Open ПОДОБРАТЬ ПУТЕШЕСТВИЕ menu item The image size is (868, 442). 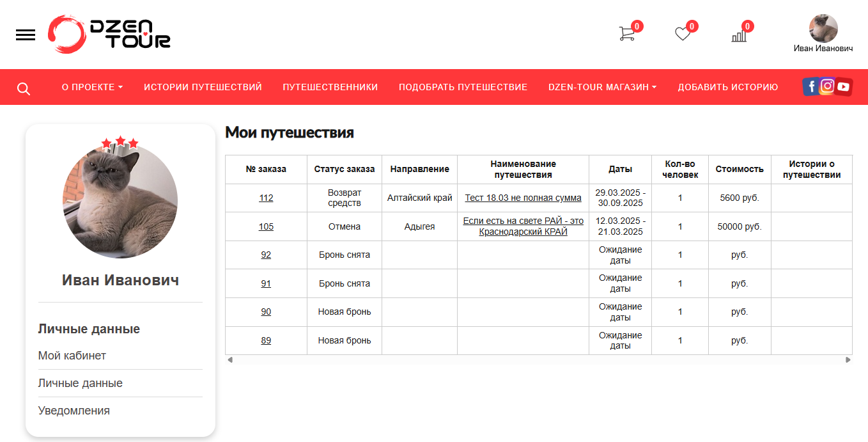pos(463,87)
